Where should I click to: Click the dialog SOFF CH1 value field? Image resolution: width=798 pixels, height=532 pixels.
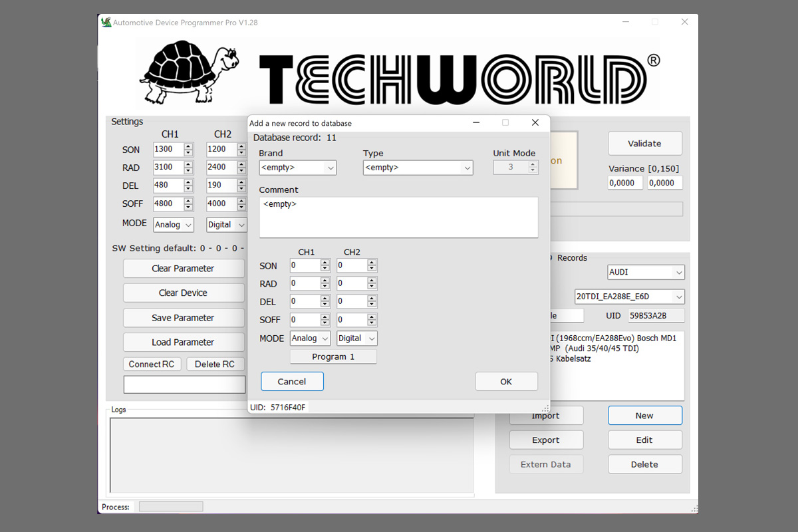pyautogui.click(x=305, y=320)
